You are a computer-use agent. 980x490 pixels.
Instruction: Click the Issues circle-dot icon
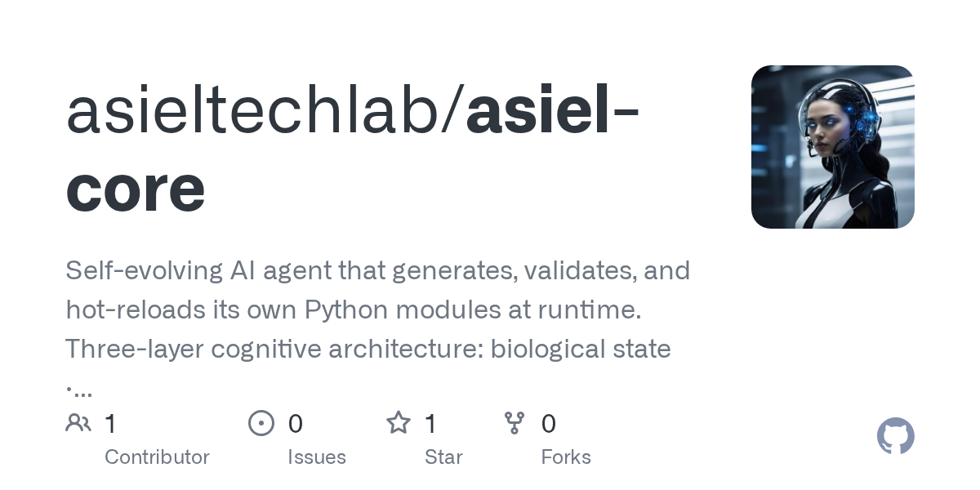pos(261,423)
